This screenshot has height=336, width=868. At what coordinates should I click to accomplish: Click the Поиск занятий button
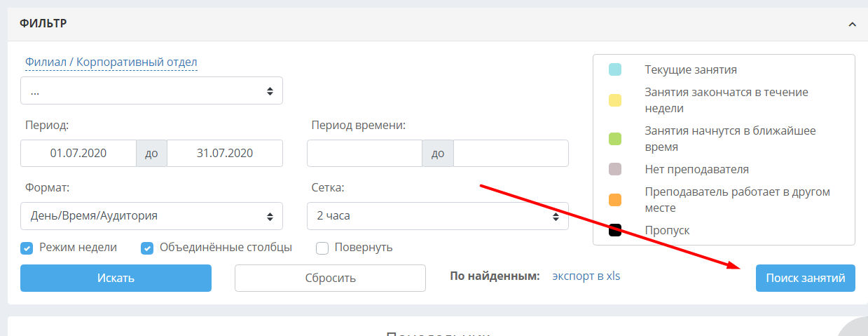pos(806,278)
